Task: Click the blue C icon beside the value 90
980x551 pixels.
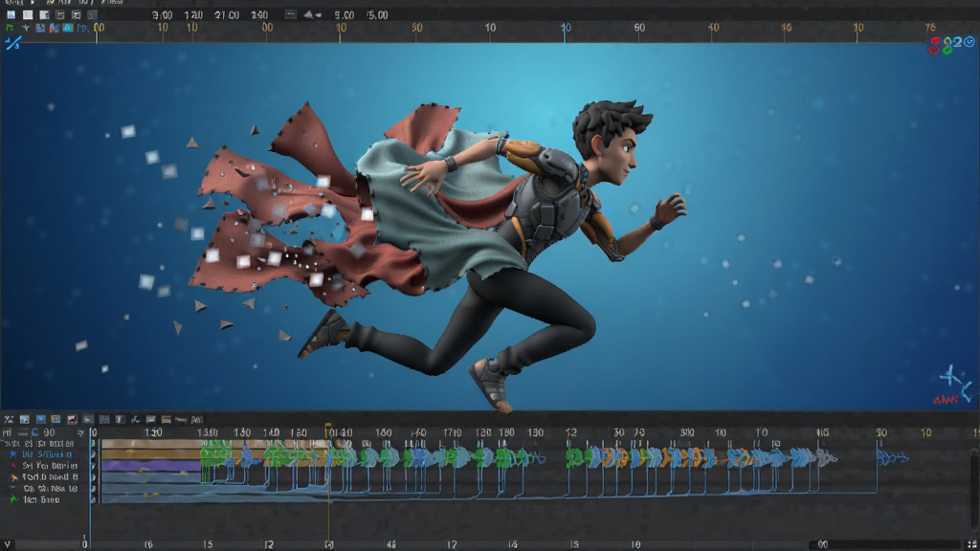Action: click(35, 432)
